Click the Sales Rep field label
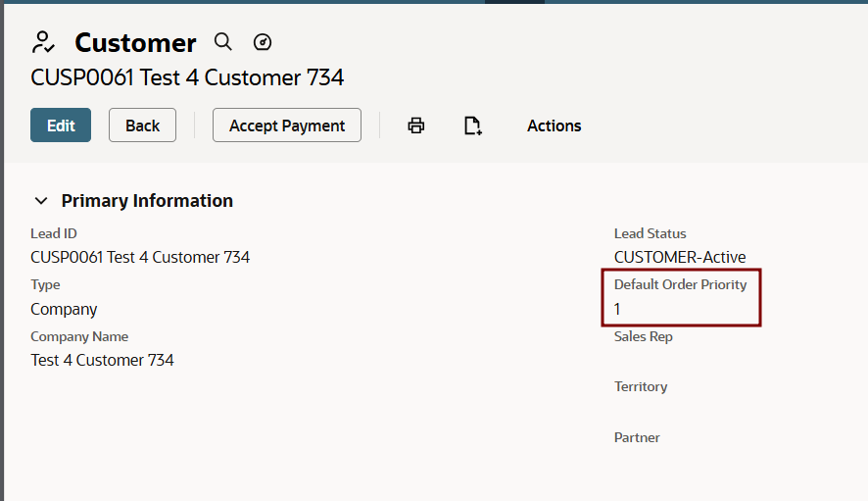Viewport: 868px width, 501px height. pos(643,336)
